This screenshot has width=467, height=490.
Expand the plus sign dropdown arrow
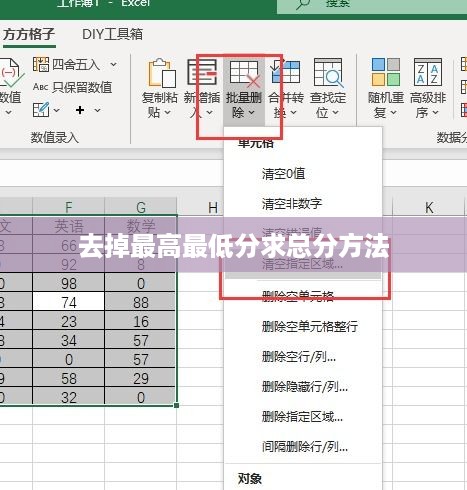point(97,110)
